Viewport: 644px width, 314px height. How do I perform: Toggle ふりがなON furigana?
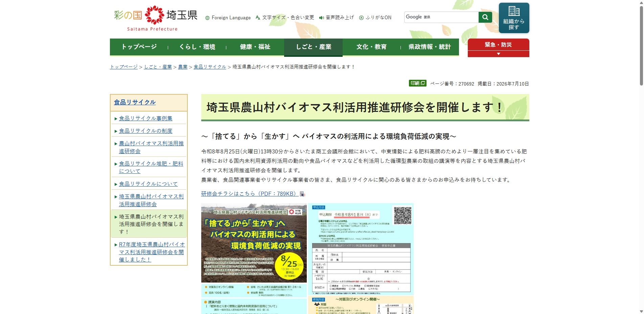coord(375,18)
